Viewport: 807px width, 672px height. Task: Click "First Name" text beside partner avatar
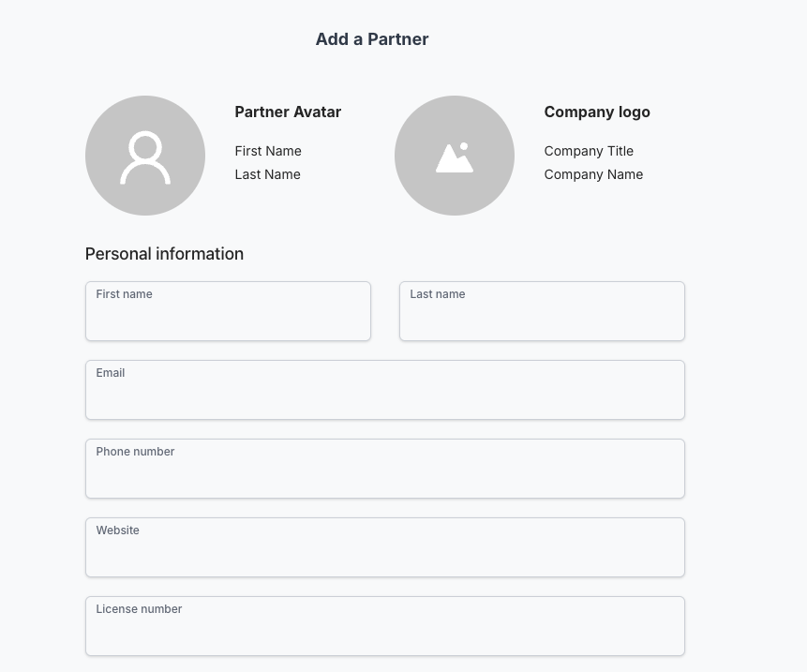pyautogui.click(x=268, y=151)
